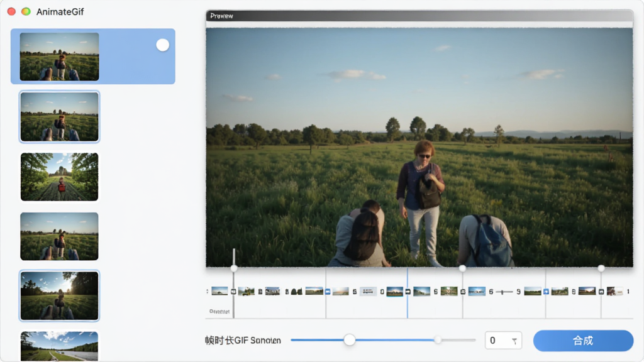Click the large knob on the frame duration slider
The width and height of the screenshot is (644, 362).
[x=350, y=340]
